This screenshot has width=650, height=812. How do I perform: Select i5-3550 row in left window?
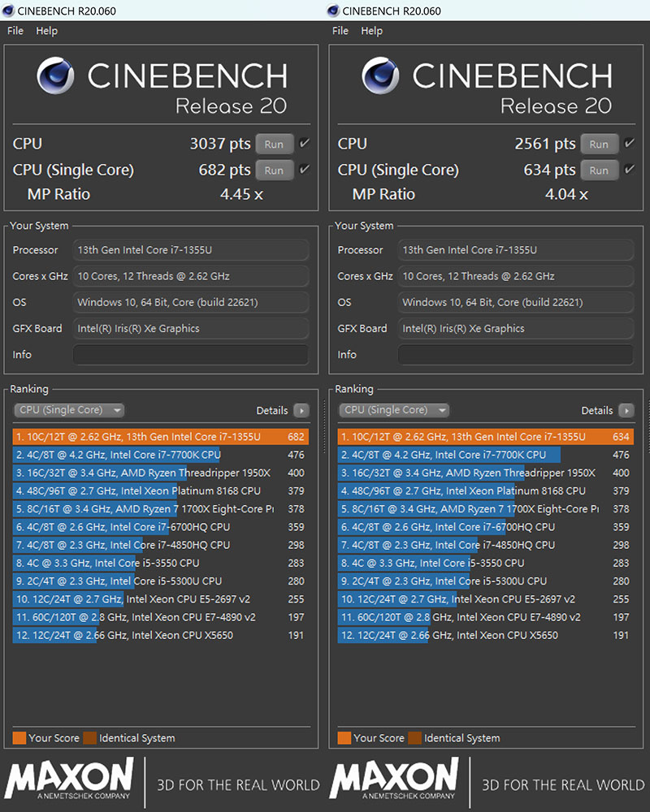[x=161, y=563]
